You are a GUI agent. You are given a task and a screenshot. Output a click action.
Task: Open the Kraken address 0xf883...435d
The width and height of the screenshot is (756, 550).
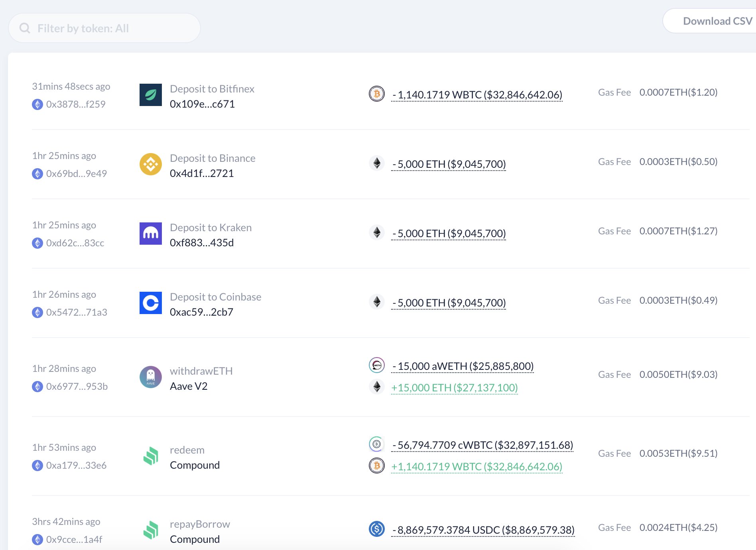pyautogui.click(x=202, y=243)
